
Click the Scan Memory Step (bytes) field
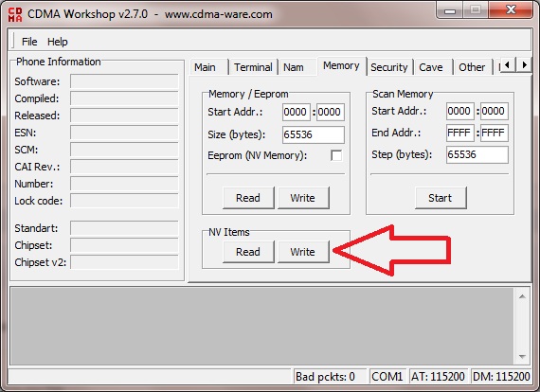point(477,154)
